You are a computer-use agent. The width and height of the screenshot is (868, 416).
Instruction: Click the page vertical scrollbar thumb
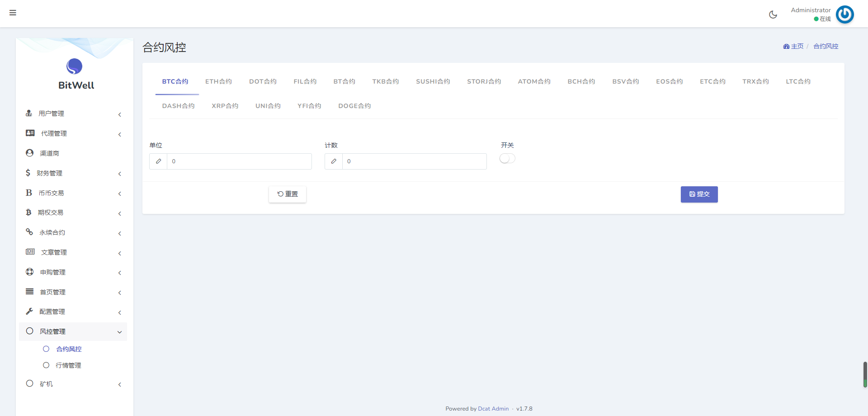tap(865, 374)
